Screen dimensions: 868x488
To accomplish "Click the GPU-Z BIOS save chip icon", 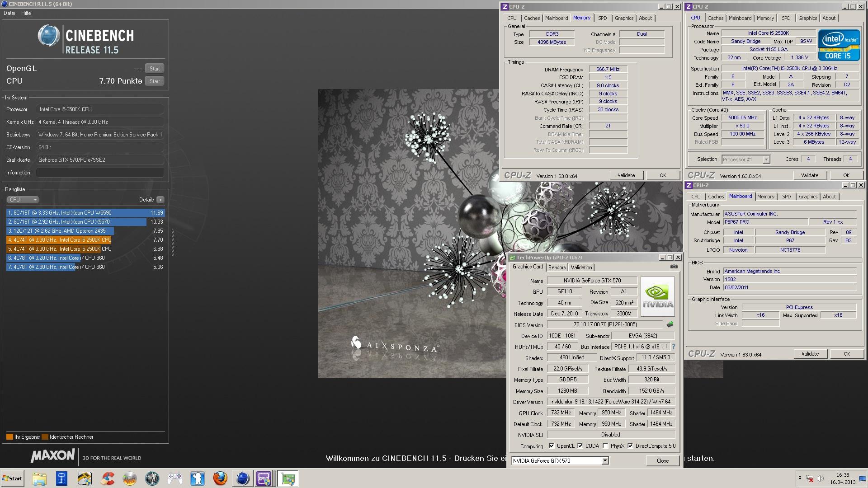I will (670, 324).
